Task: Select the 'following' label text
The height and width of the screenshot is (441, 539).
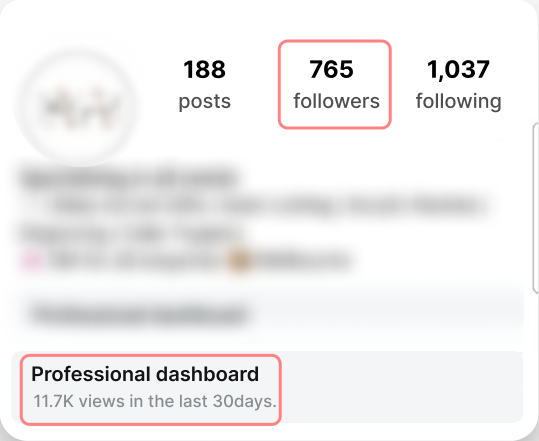Action: click(459, 102)
